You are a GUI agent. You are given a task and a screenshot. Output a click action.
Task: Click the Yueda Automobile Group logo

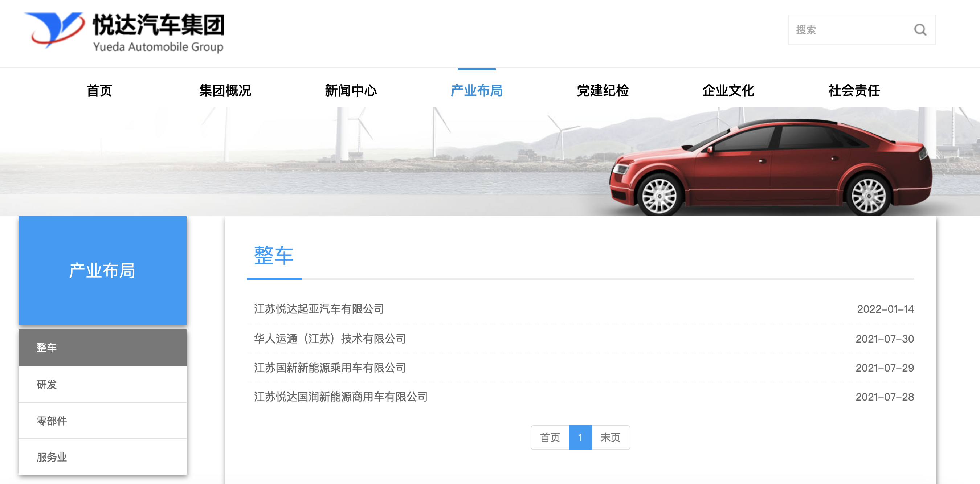point(124,32)
